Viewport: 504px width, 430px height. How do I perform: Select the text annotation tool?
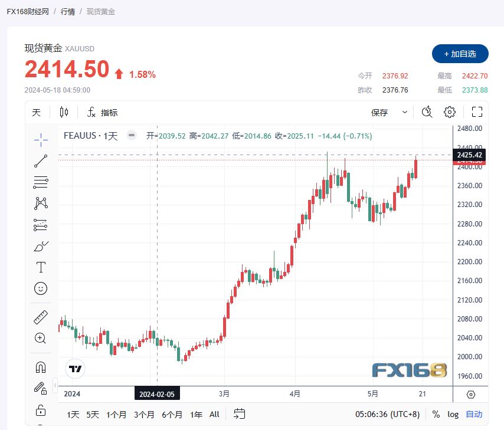[40, 267]
